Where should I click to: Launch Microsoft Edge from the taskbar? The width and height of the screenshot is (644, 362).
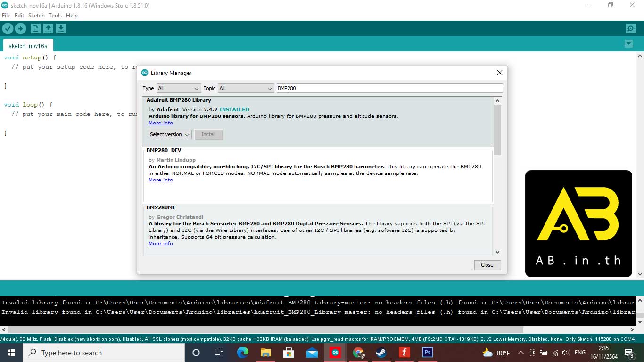[242, 353]
